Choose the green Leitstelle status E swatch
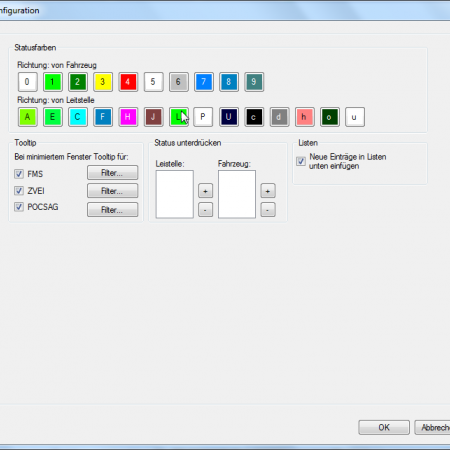450x450 pixels. (x=53, y=117)
